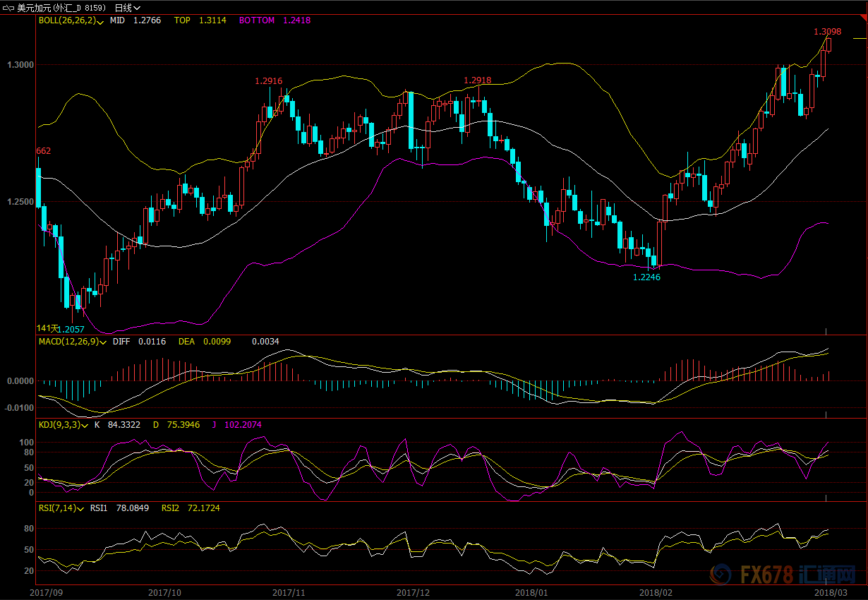Image resolution: width=868 pixels, height=600 pixels.
Task: Click the magenta BOTTOM band label
Action: 257,20
